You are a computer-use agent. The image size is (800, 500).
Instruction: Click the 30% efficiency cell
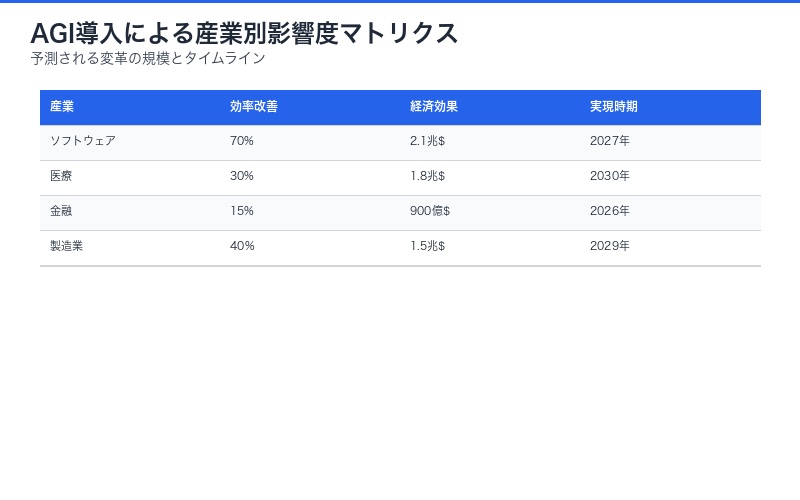(242, 177)
